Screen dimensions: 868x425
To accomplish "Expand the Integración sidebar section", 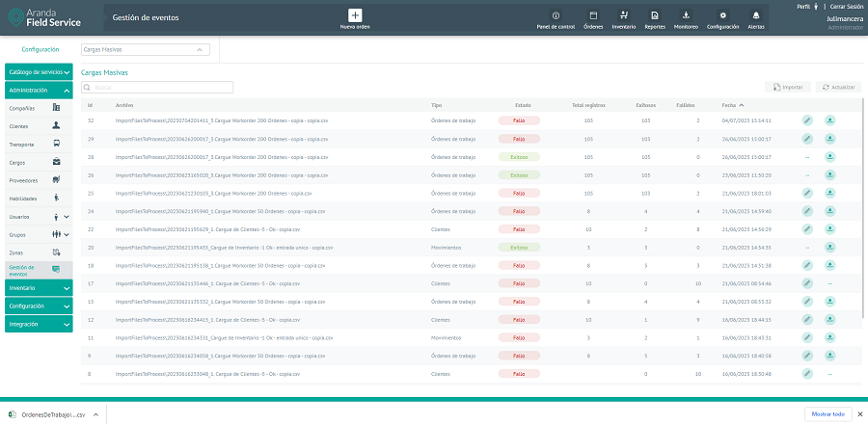I will 39,324.
